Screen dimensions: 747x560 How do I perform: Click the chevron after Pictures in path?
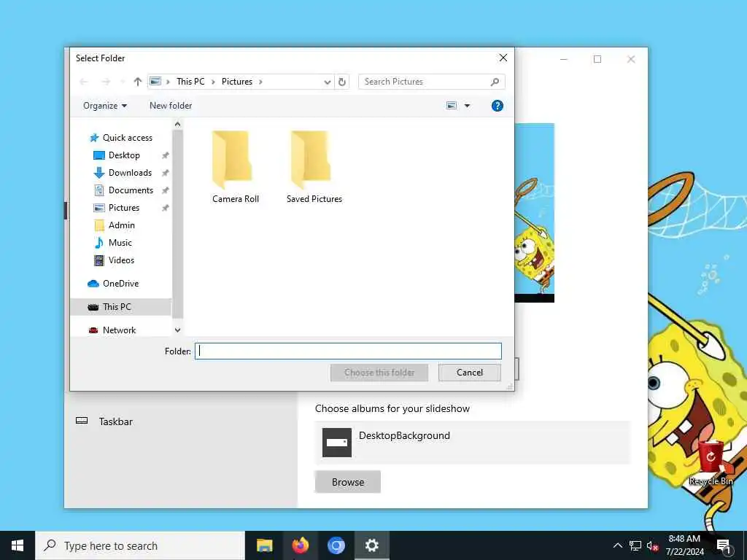pos(260,82)
